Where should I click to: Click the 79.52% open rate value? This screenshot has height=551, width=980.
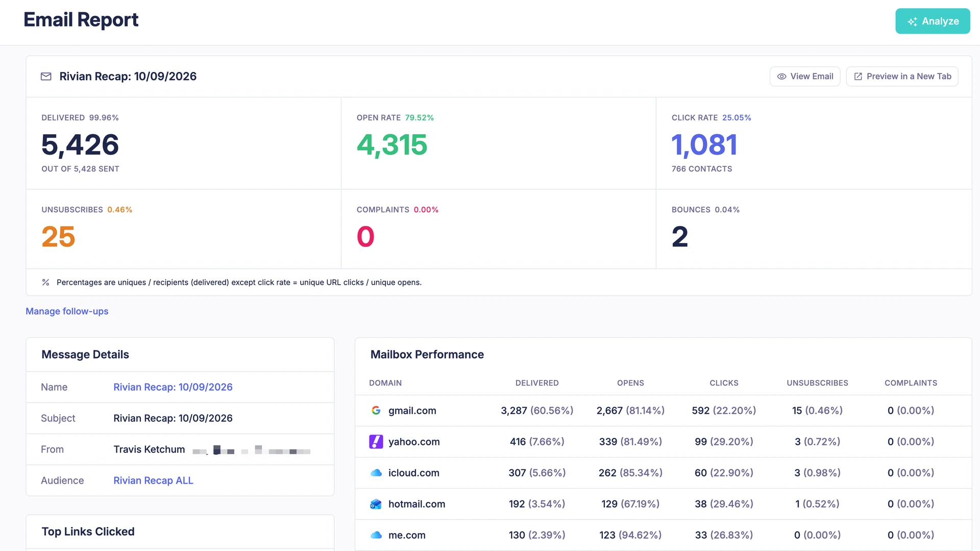point(420,118)
